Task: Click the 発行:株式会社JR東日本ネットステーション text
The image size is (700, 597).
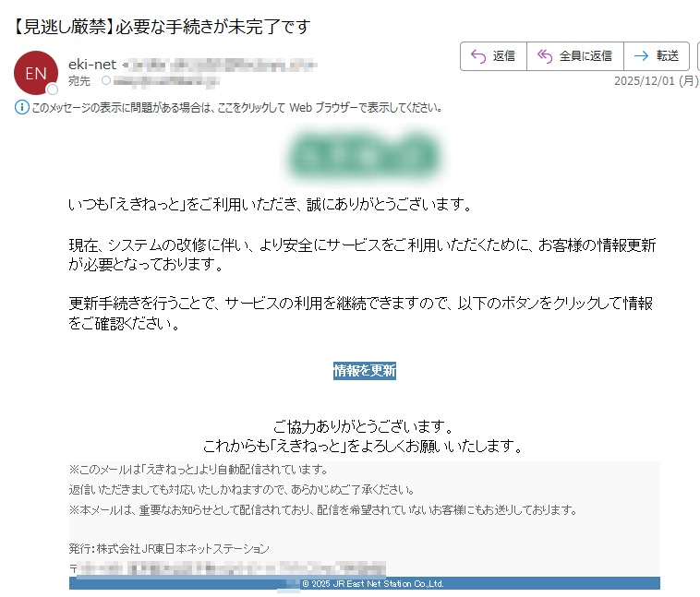Action: [x=169, y=548]
